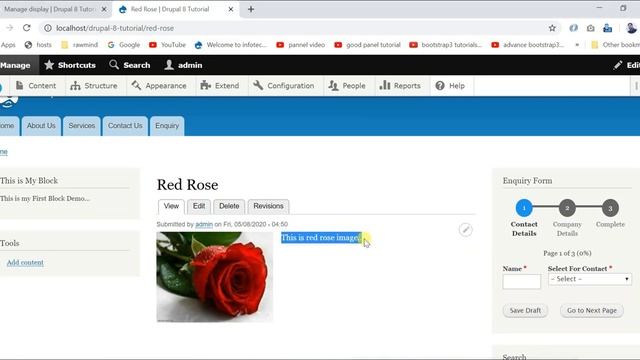Click the admin author link
Viewport: 640px width, 360px height.
204,224
